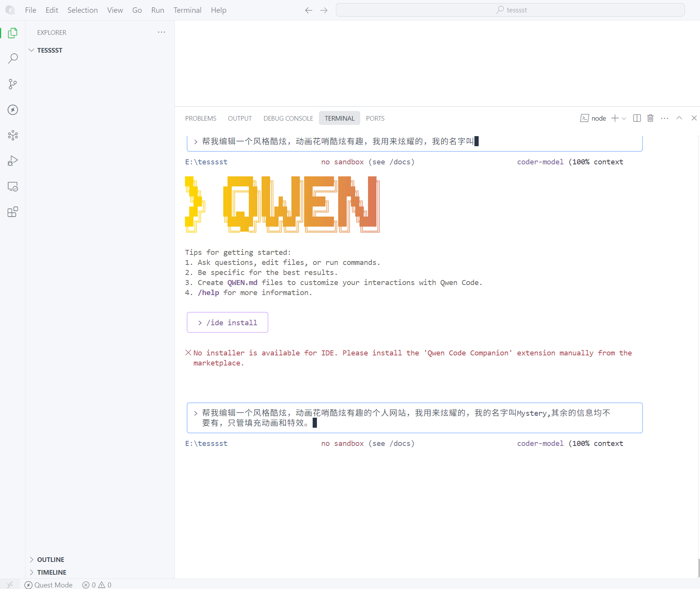Open remote window indicator in status bar
Screen dimensions: 700x589
pyautogui.click(x=10, y=584)
